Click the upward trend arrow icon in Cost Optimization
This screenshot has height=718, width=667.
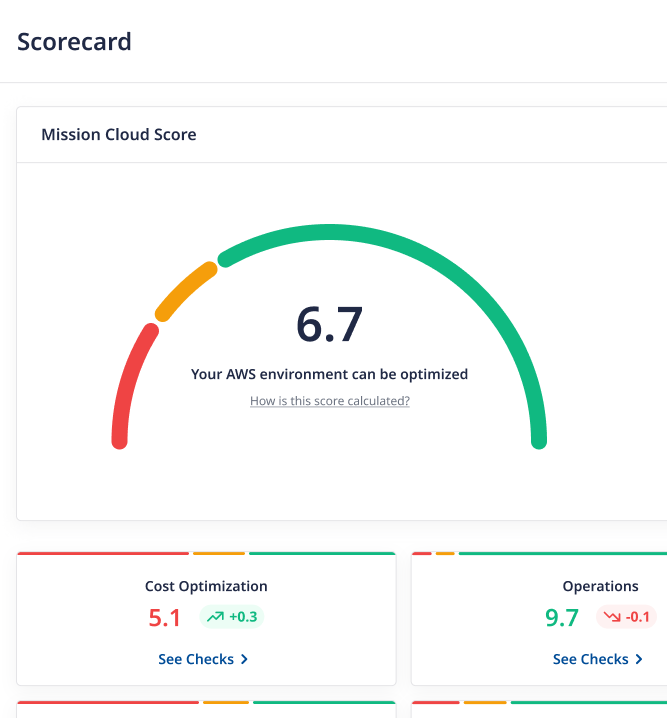pyautogui.click(x=215, y=617)
